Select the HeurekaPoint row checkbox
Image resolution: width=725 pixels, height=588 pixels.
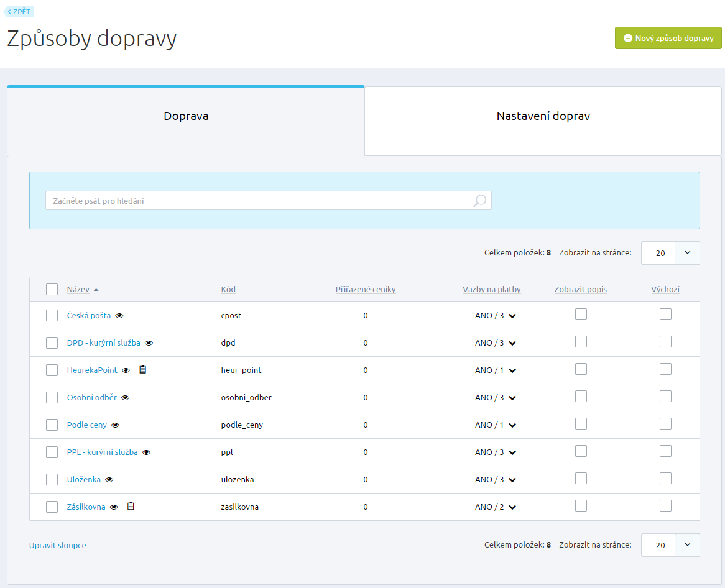(x=52, y=370)
